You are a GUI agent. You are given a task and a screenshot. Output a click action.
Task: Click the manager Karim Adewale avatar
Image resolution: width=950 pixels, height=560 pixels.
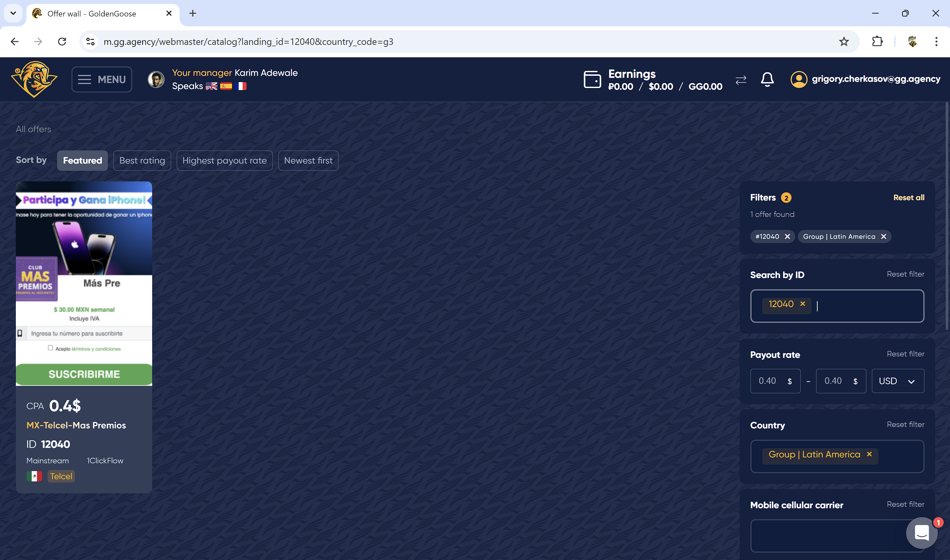coord(156,79)
